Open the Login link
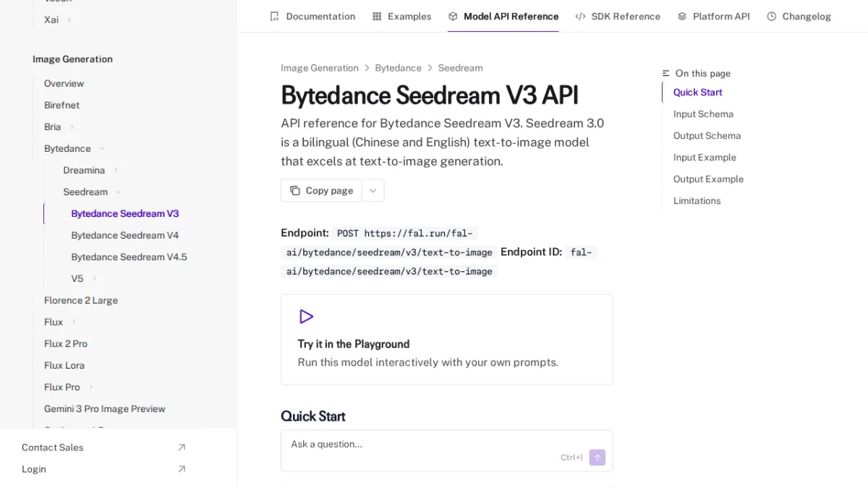 click(104, 469)
